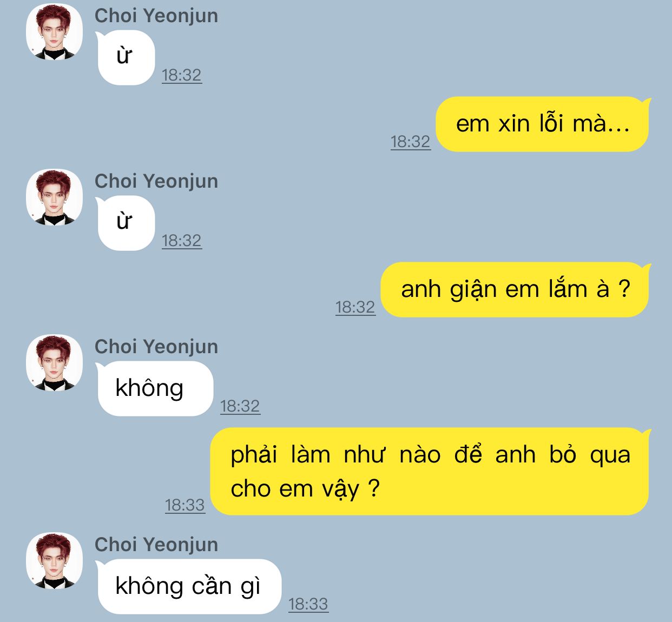
Task: Click the Choi Yeonjun name above "không cần gì"
Action: coord(156,545)
